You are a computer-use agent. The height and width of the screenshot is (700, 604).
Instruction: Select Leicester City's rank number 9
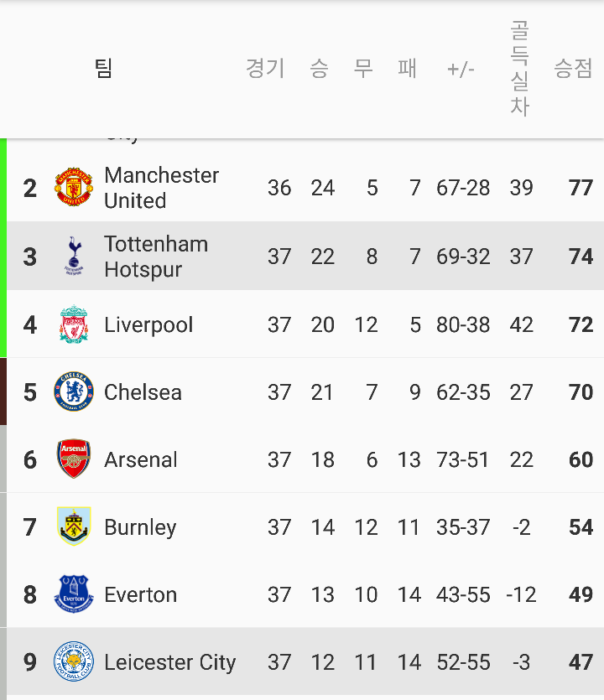[x=30, y=662]
